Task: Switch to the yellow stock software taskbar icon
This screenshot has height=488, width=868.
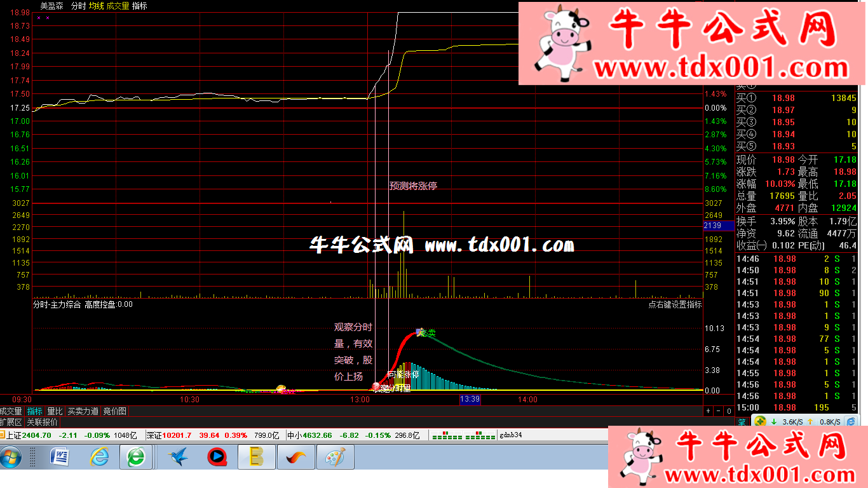Action: (257, 457)
